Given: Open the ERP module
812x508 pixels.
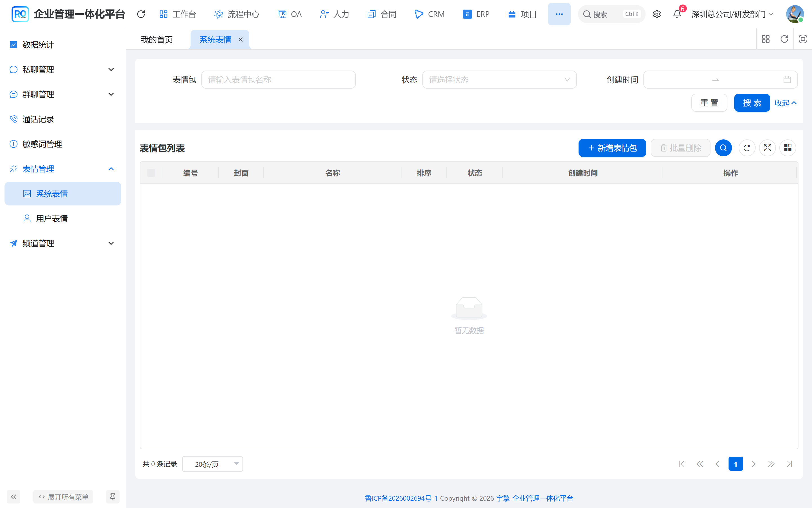Looking at the screenshot, I should point(476,14).
